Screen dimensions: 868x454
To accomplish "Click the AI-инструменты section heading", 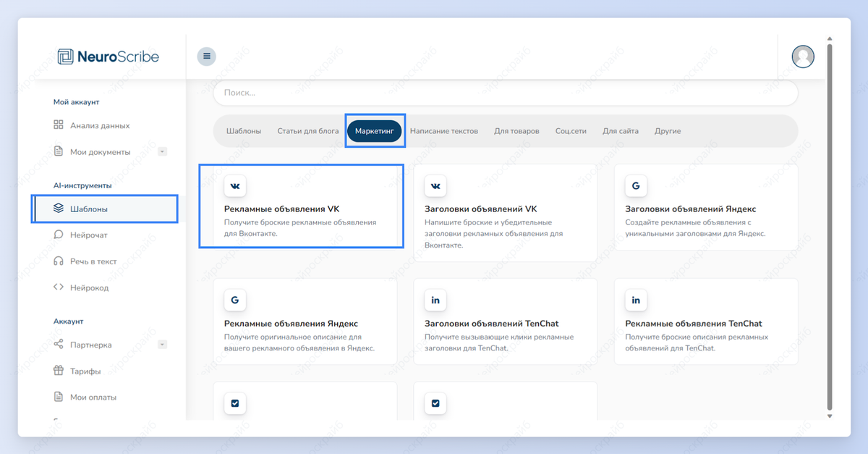I will coord(82,185).
